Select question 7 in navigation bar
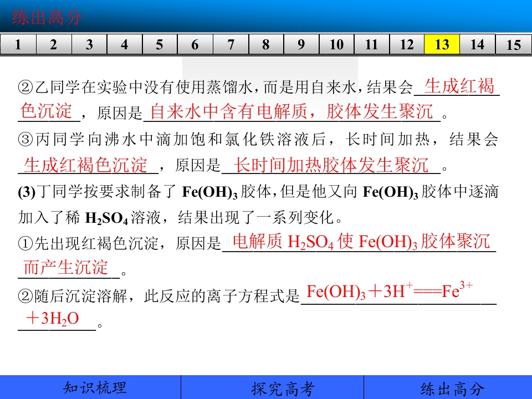This screenshot has width=532, height=399. (231, 44)
